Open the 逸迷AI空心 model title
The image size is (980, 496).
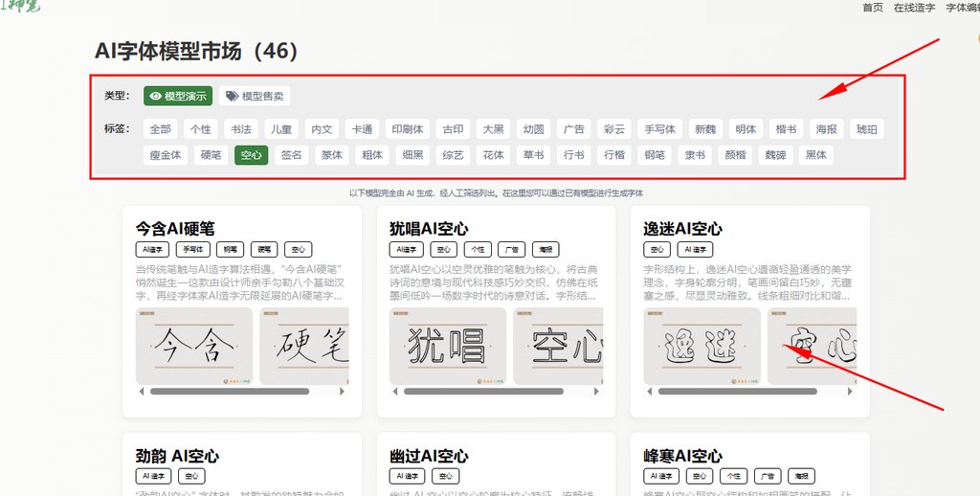pos(682,229)
